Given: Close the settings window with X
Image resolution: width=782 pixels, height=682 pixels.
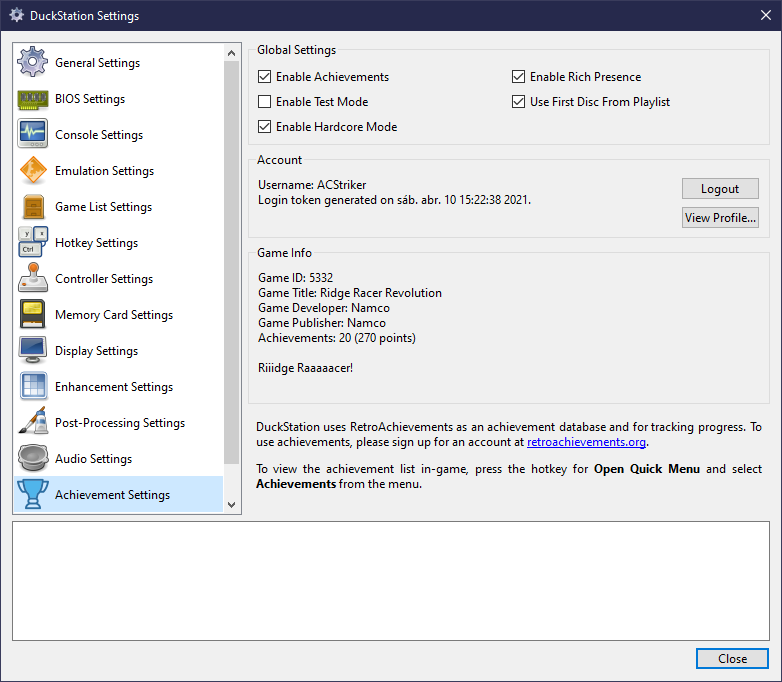Looking at the screenshot, I should click(766, 15).
